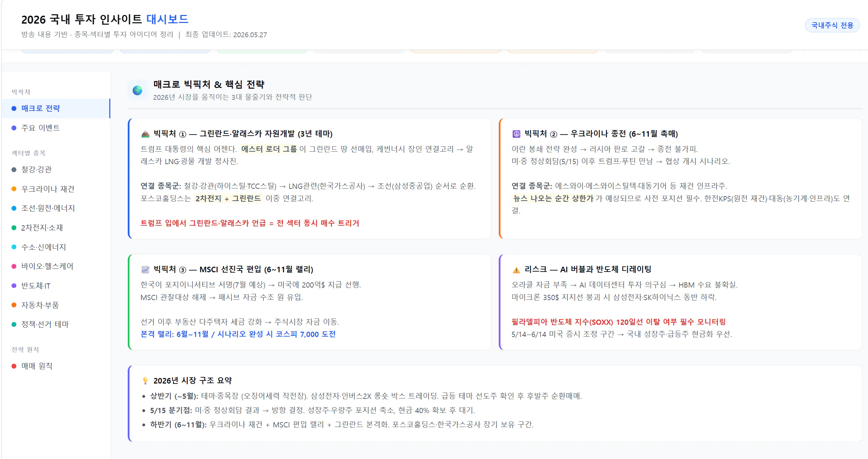Click the 5/15 분기점 bullet
Screen dimensions: 868x459
tap(313, 410)
